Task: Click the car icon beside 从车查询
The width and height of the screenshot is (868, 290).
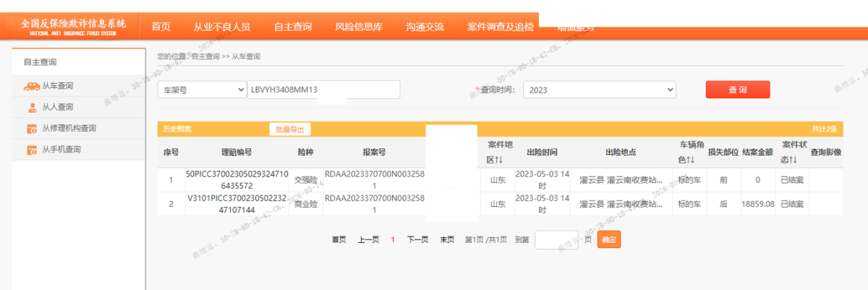Action: [31, 86]
